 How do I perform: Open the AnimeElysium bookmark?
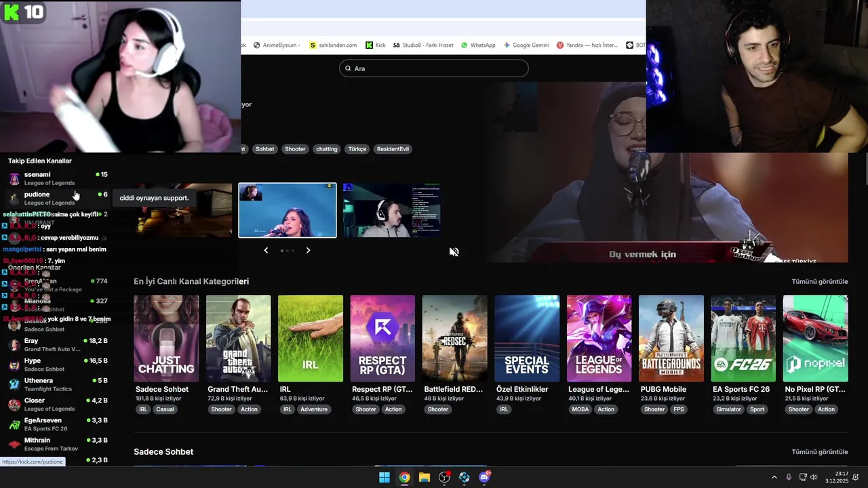click(277, 45)
